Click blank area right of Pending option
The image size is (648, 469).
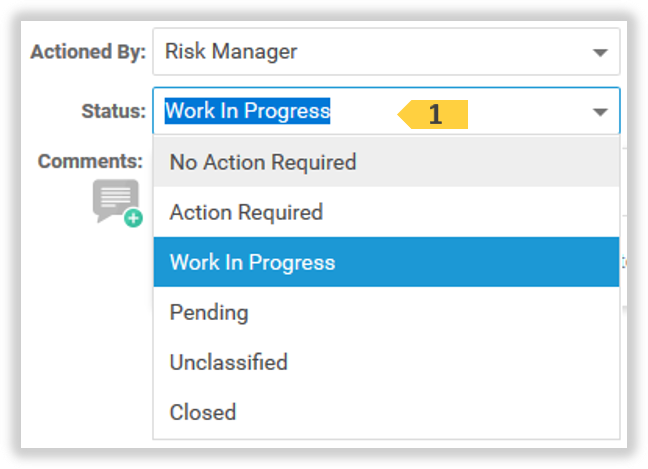pyautogui.click(x=450, y=312)
